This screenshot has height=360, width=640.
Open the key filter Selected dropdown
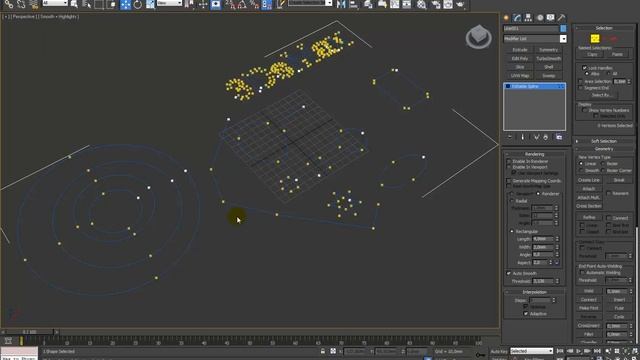(531, 351)
